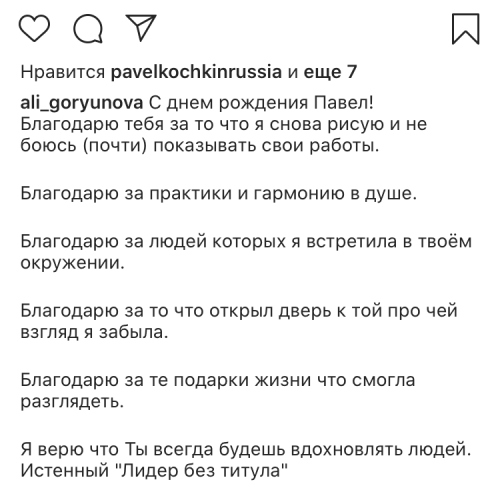Like the post with the heart icon
This screenshot has width=500, height=500.
tap(34, 28)
